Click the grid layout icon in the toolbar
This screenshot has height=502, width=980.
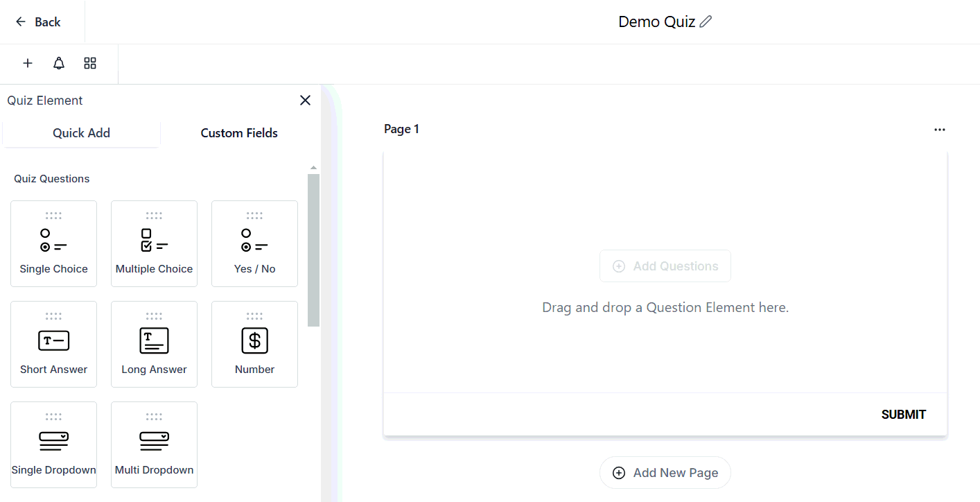[x=90, y=64]
